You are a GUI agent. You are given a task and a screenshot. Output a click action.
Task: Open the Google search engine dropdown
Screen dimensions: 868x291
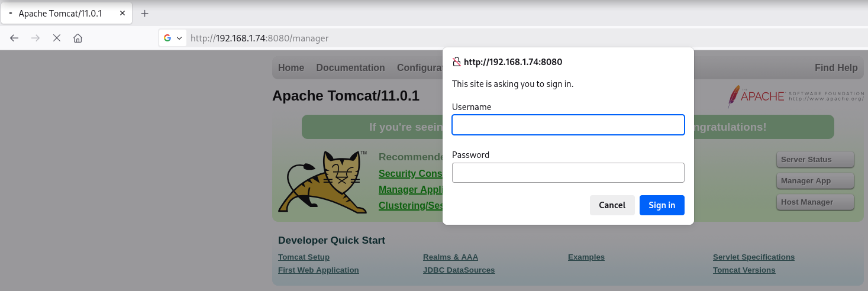173,38
